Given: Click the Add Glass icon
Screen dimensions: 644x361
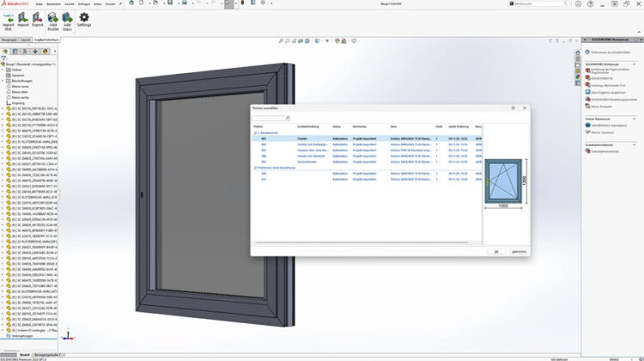Looking at the screenshot, I should click(67, 18).
